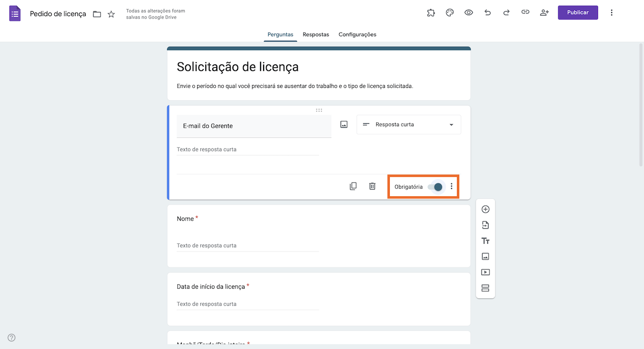Import questions from another form
Viewport: 644px width, 349px height.
pos(486,225)
